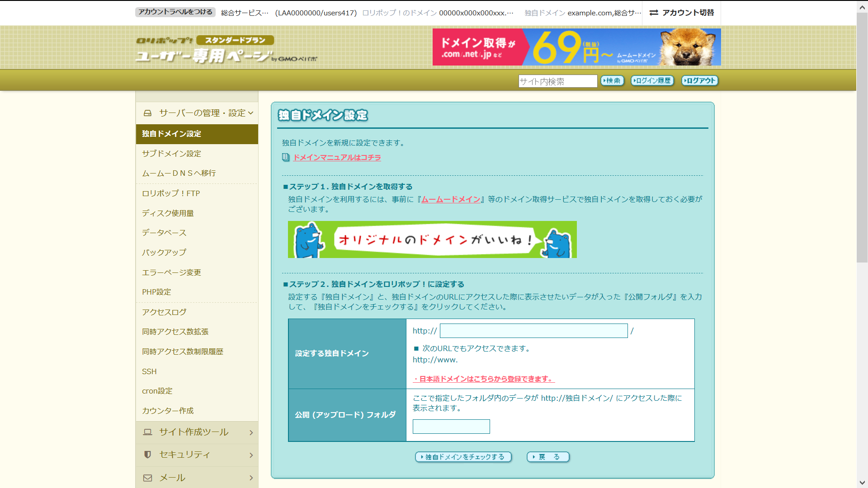Expand the メール menu section
Screen dimensions: 868x488
click(x=251, y=478)
